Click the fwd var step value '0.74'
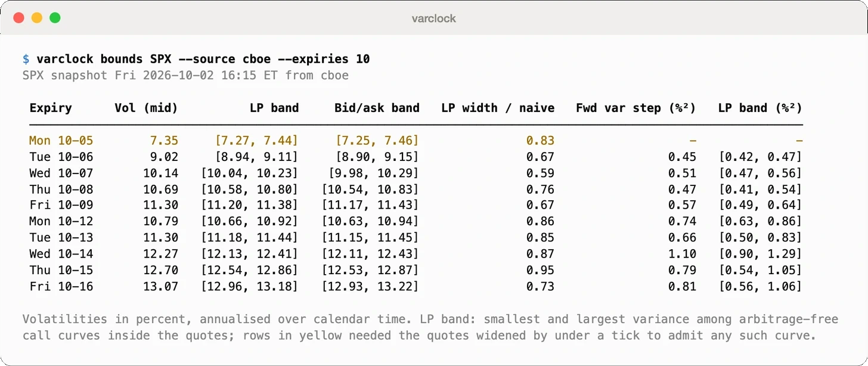 coord(682,221)
